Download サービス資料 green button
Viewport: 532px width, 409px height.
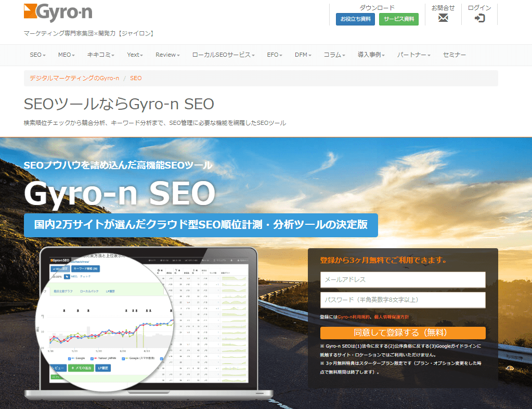point(399,19)
